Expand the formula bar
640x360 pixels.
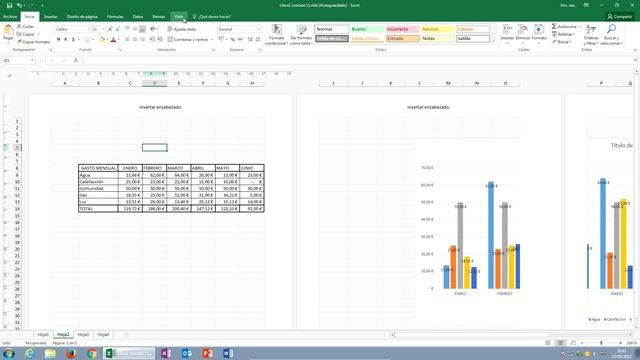[x=636, y=60]
